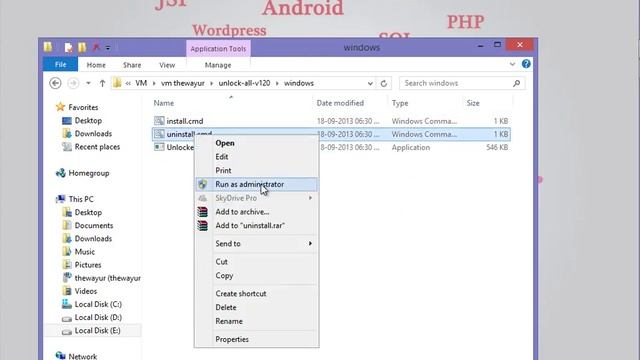640x360 pixels.
Task: Open Downloads under Favorites
Action: click(93, 134)
